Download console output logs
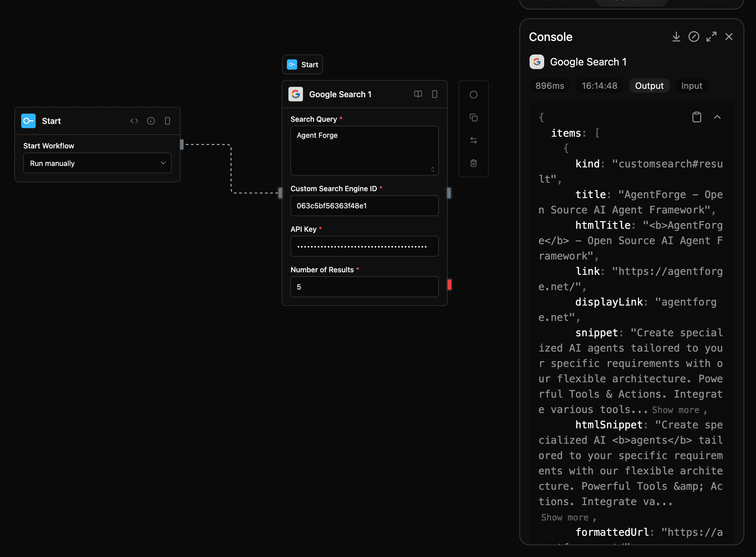756x557 pixels. pyautogui.click(x=676, y=37)
